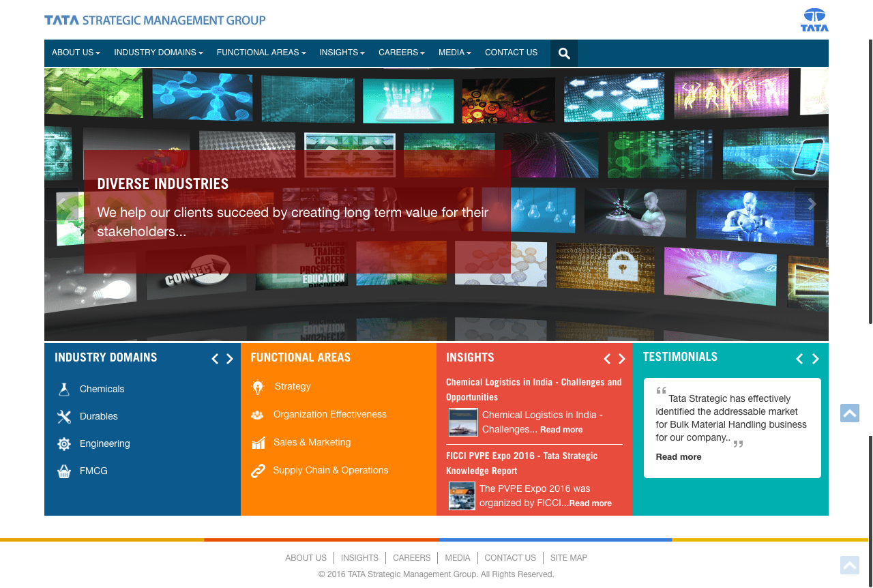Open the Industry Domains dropdown

158,53
